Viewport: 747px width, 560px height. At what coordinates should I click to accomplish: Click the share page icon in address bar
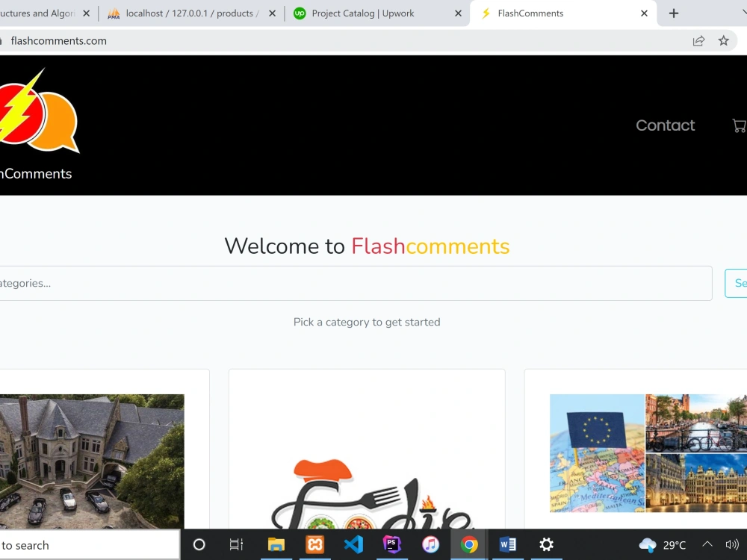[698, 41]
